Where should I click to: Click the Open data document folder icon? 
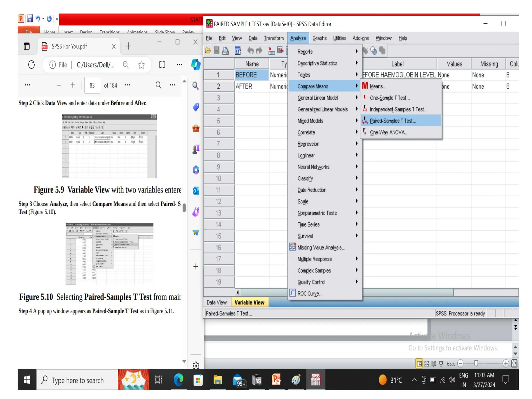click(x=208, y=51)
